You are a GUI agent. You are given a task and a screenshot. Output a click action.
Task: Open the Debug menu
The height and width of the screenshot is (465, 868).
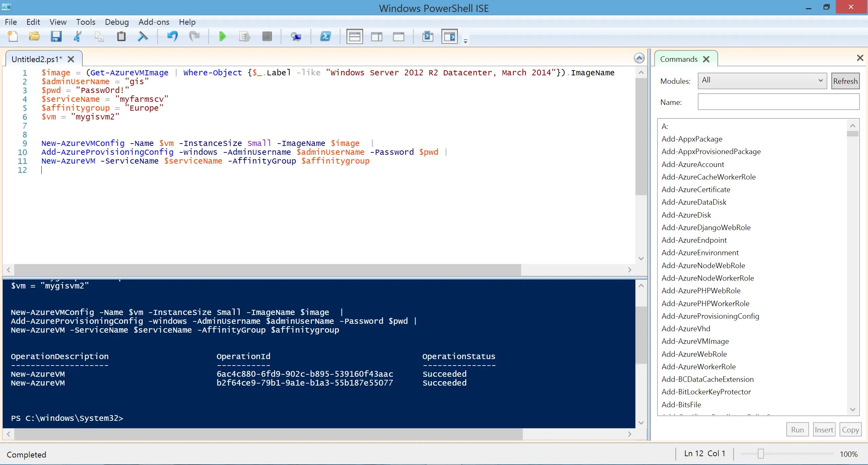coord(117,22)
